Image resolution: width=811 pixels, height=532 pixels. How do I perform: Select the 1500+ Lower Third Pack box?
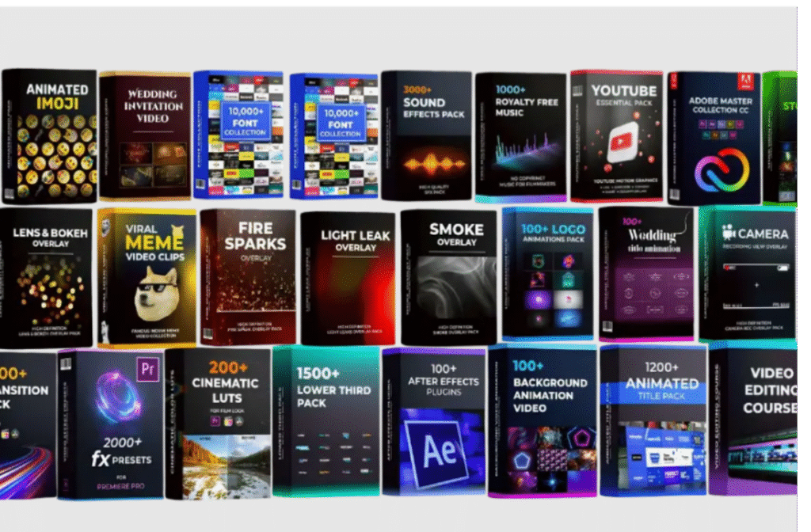pos(326,421)
